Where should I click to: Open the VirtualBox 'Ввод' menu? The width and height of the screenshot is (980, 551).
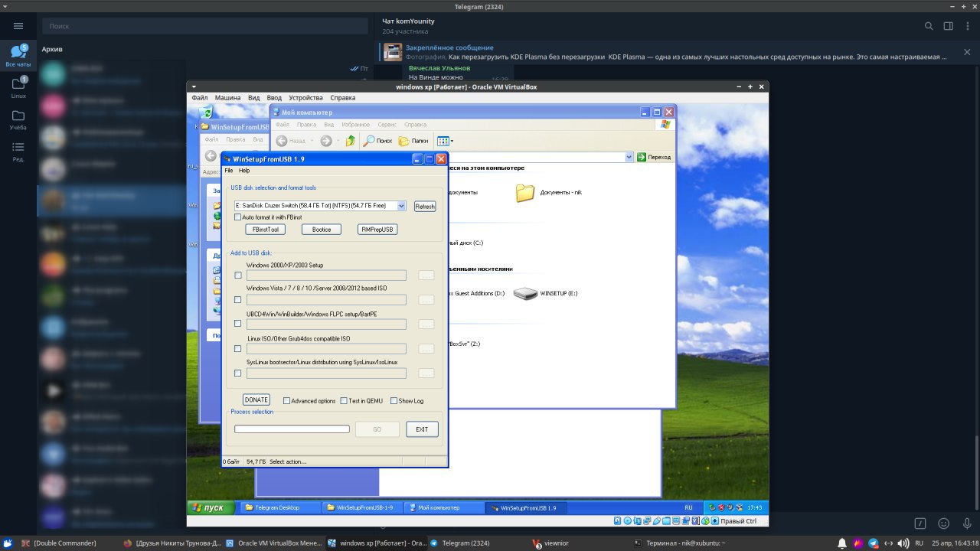point(274,98)
